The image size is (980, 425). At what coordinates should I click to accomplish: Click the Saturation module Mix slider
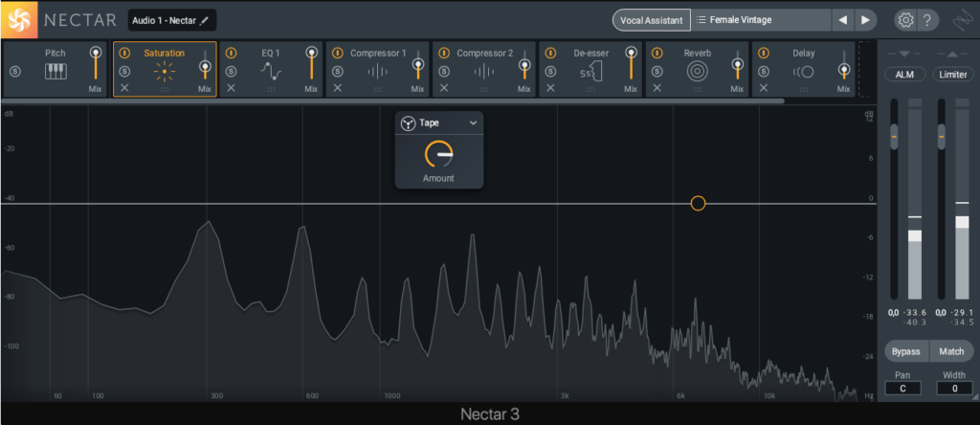coord(204,65)
